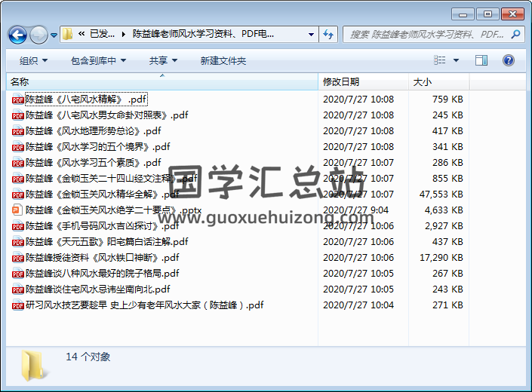Click the change view icon
The image size is (532, 392).
click(x=440, y=60)
